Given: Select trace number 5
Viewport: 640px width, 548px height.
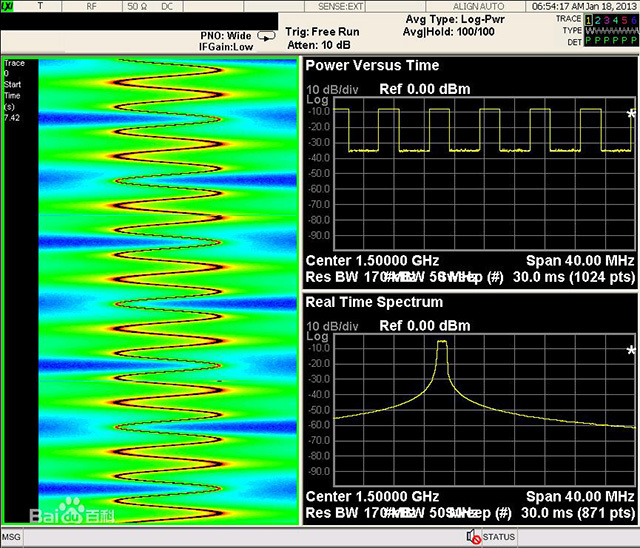Looking at the screenshot, I should click(624, 20).
